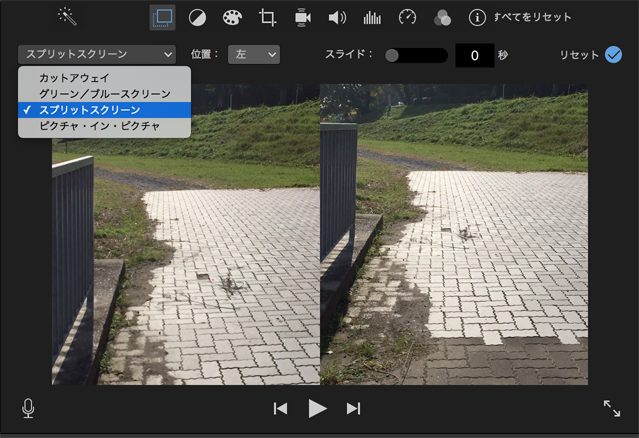The image size is (639, 438).
Task: Open the スプリットスクリーン overlay style dropdown
Action: [97, 54]
